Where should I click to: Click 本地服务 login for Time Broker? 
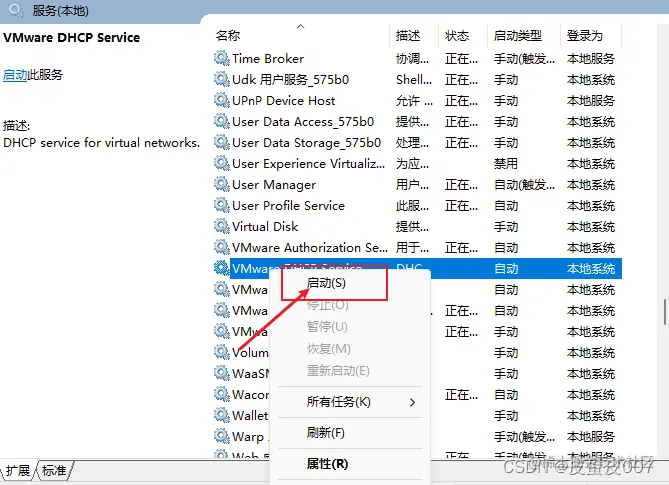coord(591,58)
